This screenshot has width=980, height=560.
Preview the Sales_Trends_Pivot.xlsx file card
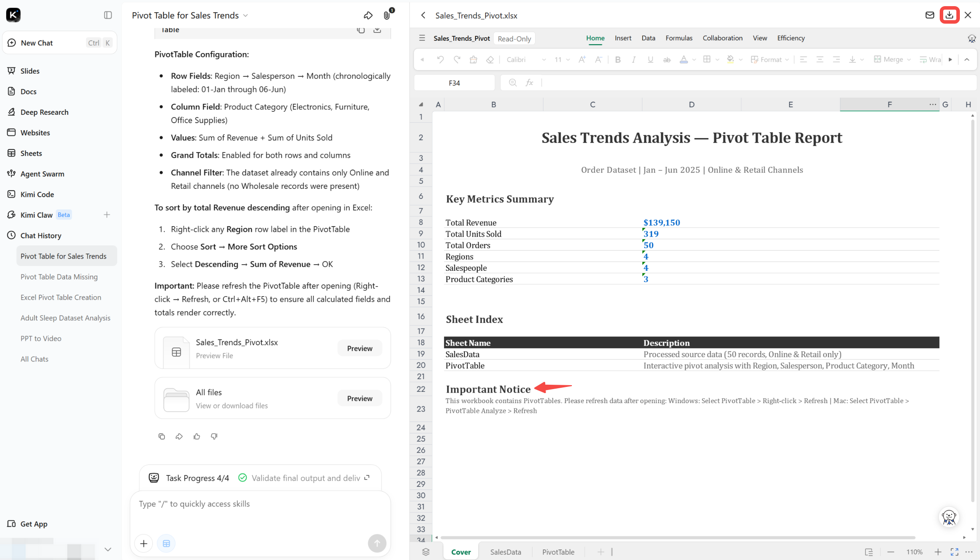pos(360,348)
